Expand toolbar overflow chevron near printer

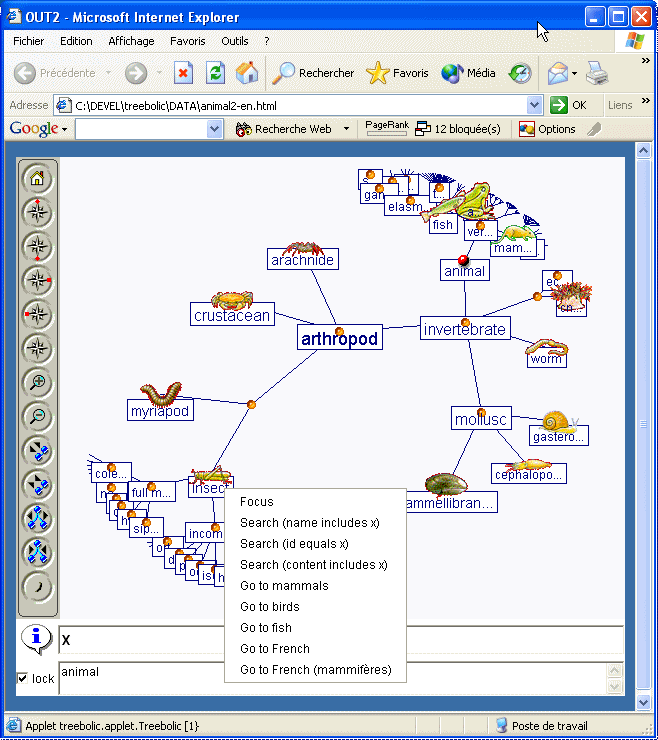[645, 60]
